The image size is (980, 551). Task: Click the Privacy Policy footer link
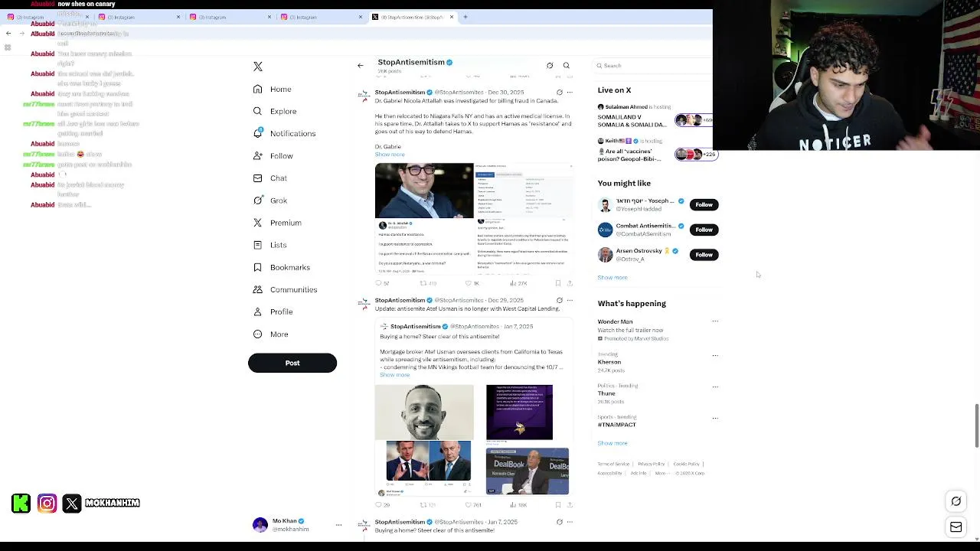[x=652, y=464]
